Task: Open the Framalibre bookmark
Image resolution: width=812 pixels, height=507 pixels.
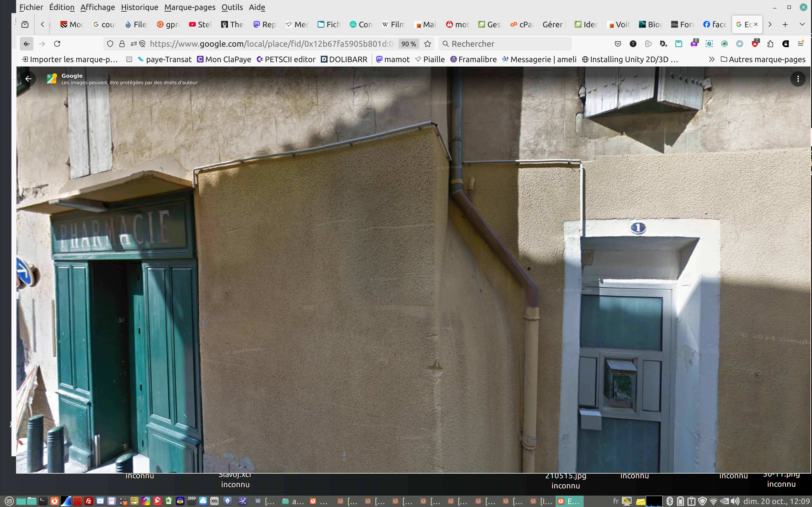Action: click(x=473, y=59)
